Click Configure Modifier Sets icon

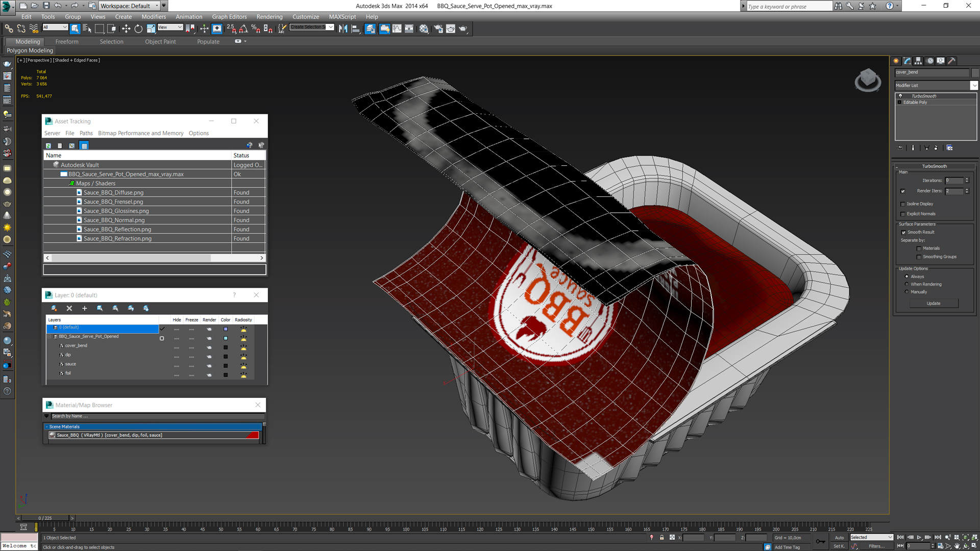[x=950, y=147]
